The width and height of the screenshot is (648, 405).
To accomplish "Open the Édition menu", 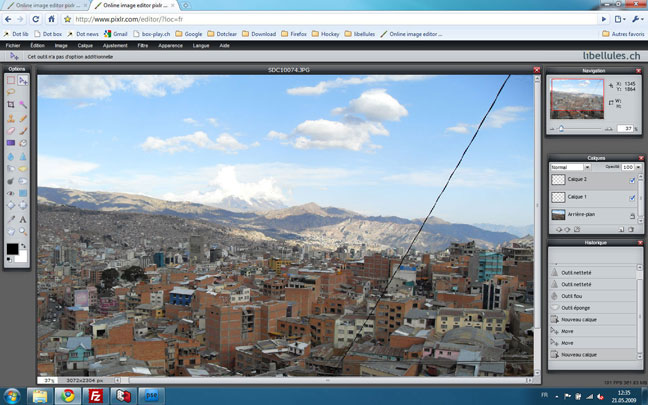I will pos(38,45).
